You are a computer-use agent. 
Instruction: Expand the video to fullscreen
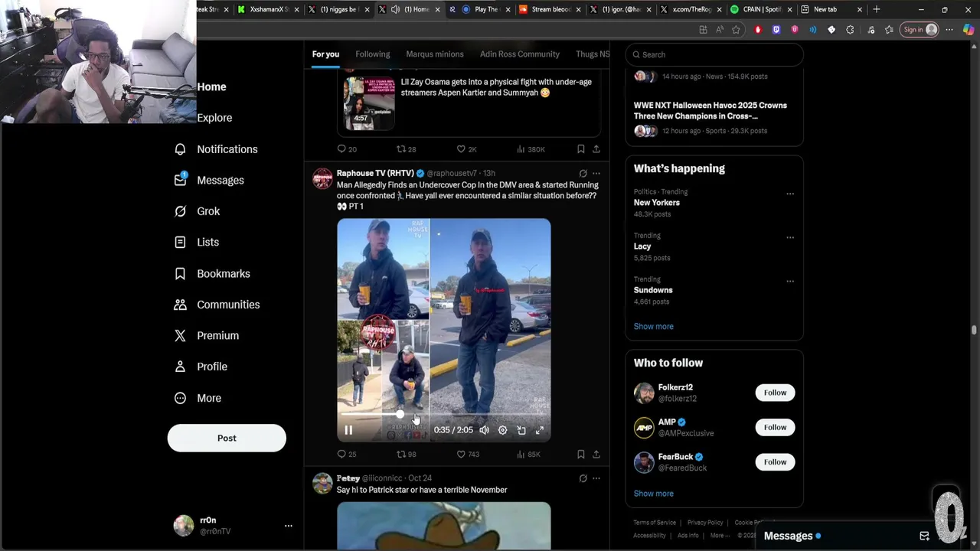(x=540, y=430)
